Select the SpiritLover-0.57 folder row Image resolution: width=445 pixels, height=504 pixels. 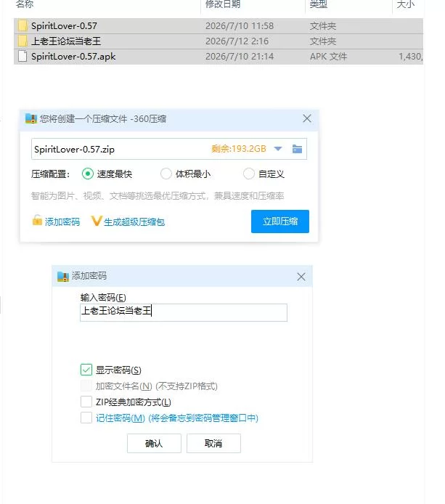[x=219, y=25]
